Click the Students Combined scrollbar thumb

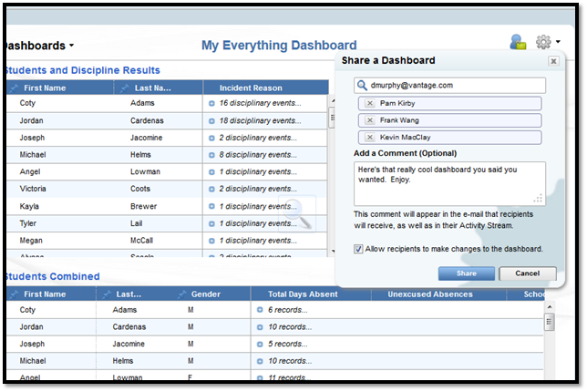[x=550, y=322]
